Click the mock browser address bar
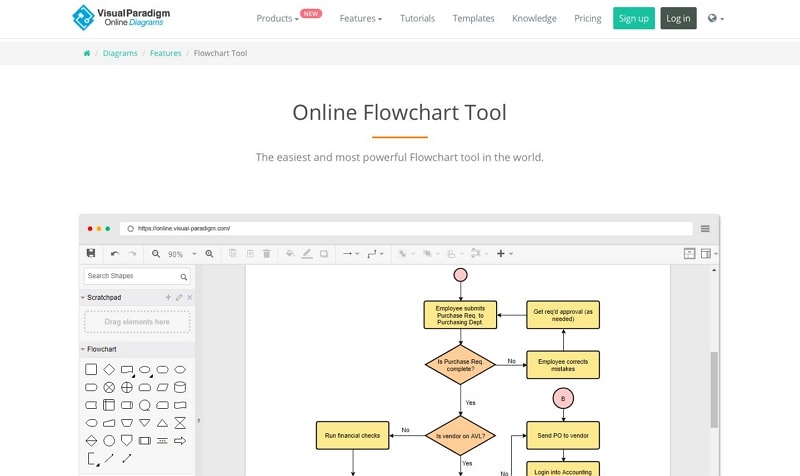This screenshot has width=800, height=476. pyautogui.click(x=406, y=229)
